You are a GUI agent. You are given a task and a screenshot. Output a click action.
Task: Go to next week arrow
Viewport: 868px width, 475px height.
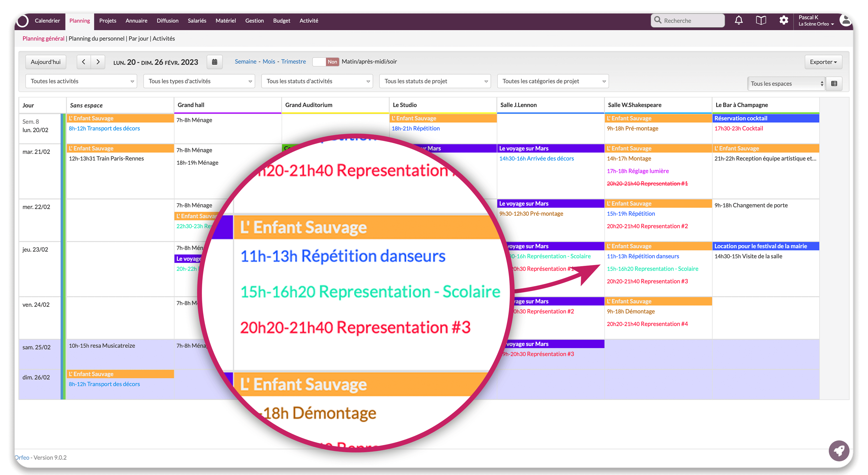(x=98, y=62)
